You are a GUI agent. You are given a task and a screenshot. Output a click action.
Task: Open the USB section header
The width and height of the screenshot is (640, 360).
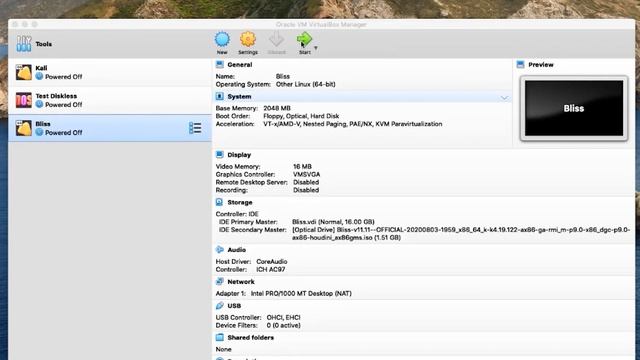234,306
